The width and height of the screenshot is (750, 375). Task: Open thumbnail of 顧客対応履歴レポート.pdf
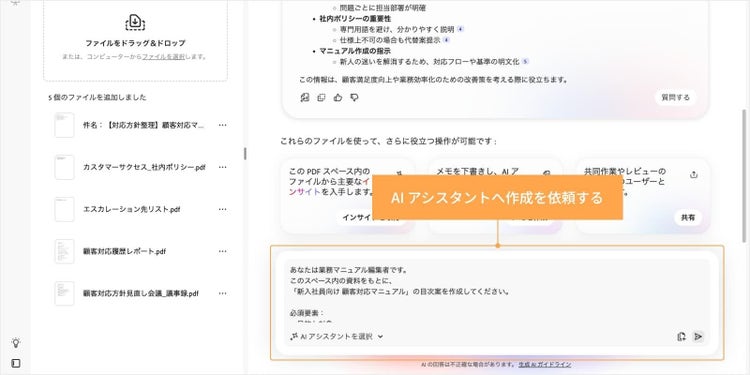click(x=64, y=251)
